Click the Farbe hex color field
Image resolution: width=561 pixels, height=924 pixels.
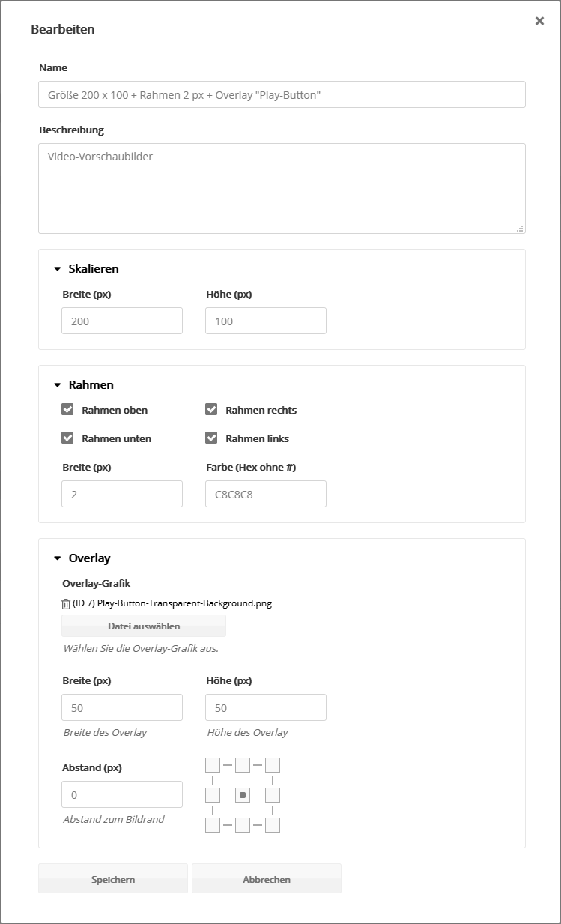click(x=266, y=495)
